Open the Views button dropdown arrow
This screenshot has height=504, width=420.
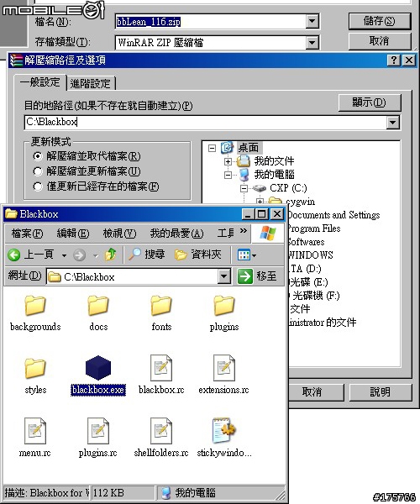tap(255, 255)
